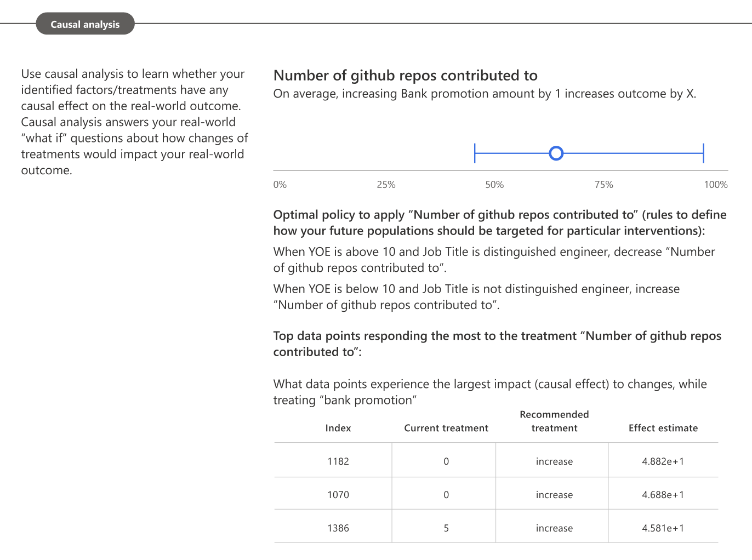Click the 0% axis label

pos(280,185)
